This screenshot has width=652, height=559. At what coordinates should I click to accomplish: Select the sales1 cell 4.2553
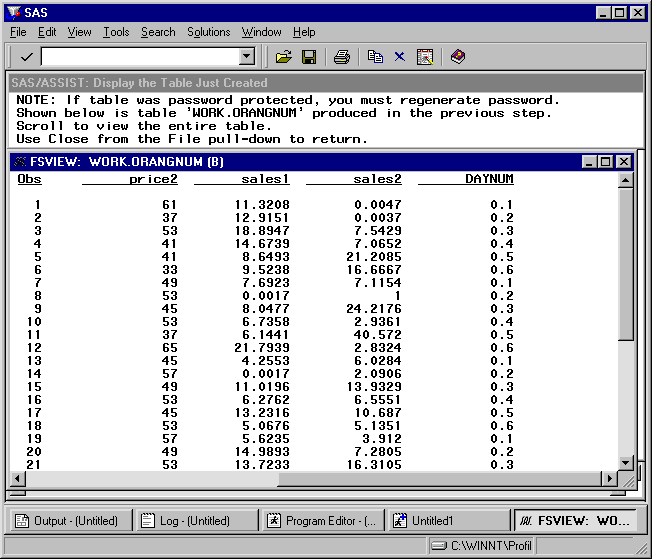click(x=266, y=361)
